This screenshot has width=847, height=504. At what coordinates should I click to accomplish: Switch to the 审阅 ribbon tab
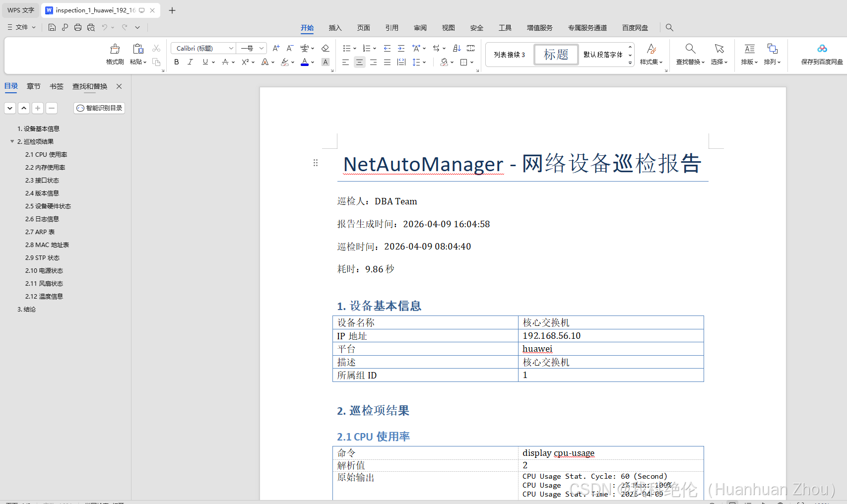tap(420, 28)
